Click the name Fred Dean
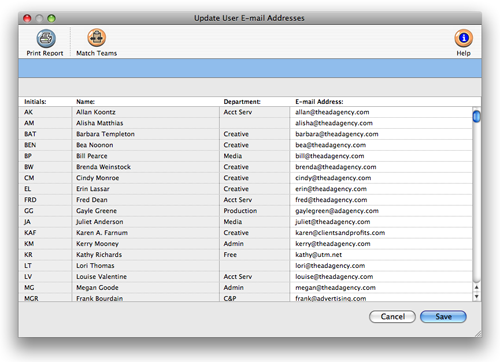This screenshot has width=500, height=362. click(x=92, y=200)
